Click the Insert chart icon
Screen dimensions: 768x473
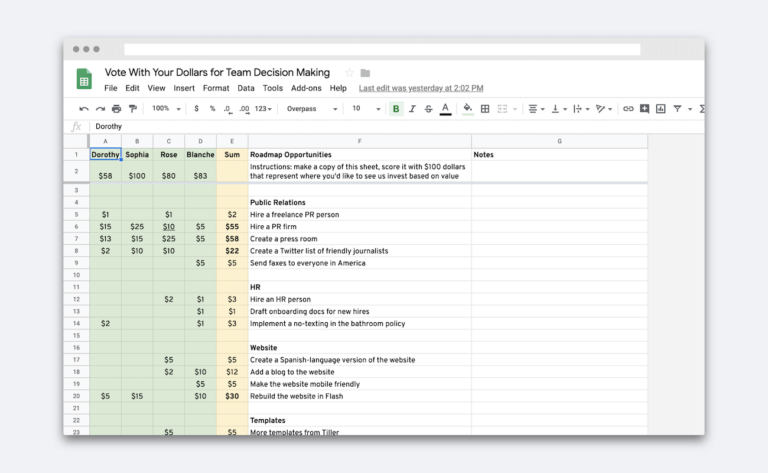661,109
